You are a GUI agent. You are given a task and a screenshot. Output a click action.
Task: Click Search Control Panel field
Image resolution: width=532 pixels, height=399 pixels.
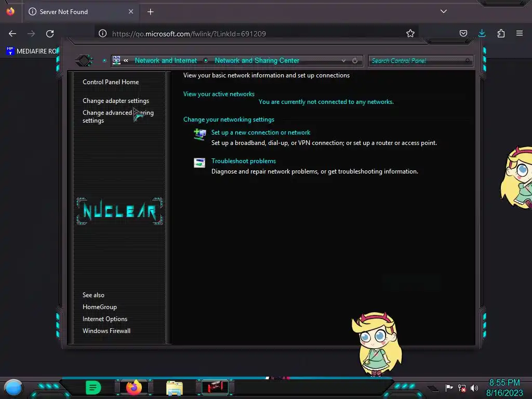[420, 61]
